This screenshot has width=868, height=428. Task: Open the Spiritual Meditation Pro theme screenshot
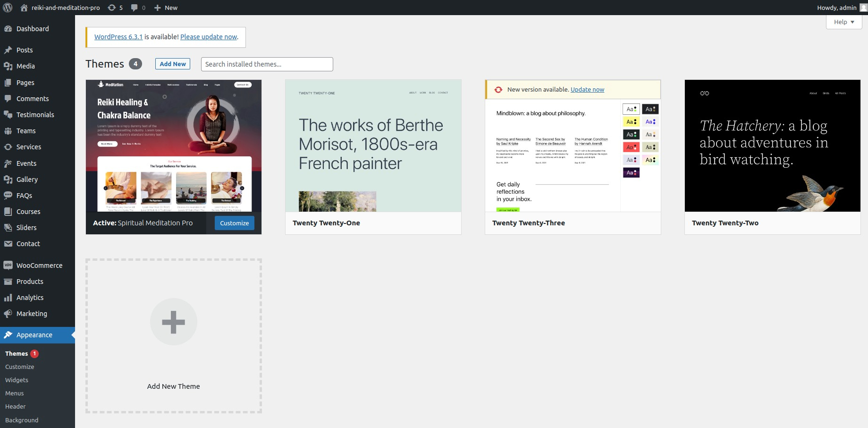pyautogui.click(x=174, y=146)
